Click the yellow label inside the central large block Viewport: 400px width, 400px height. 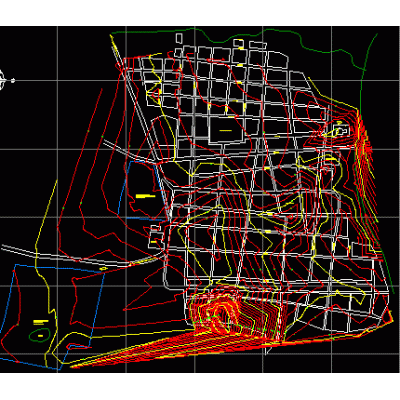[225, 130]
